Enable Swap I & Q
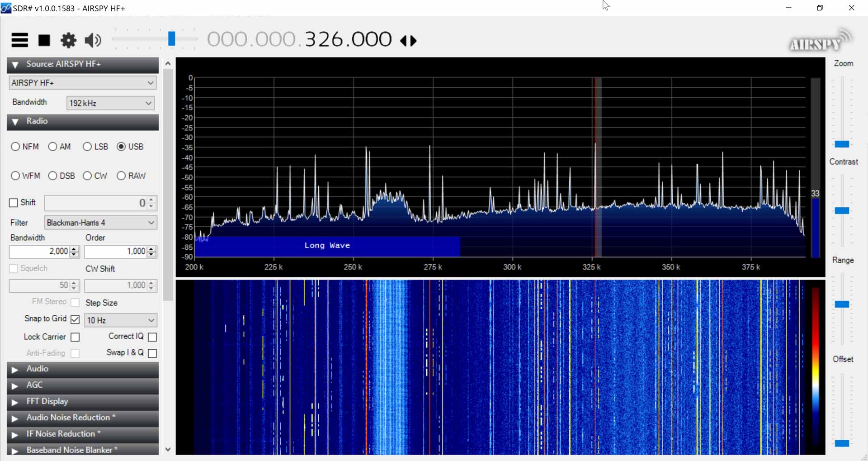The image size is (868, 461). tap(152, 353)
